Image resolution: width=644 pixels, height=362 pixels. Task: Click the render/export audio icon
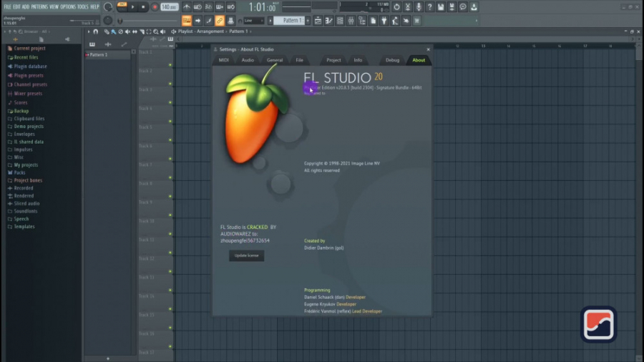pyautogui.click(x=452, y=7)
